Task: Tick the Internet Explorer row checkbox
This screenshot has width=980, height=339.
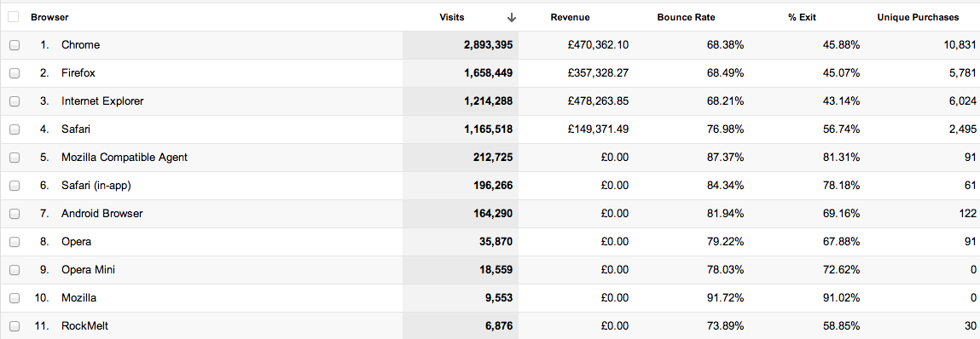Action: click(14, 101)
